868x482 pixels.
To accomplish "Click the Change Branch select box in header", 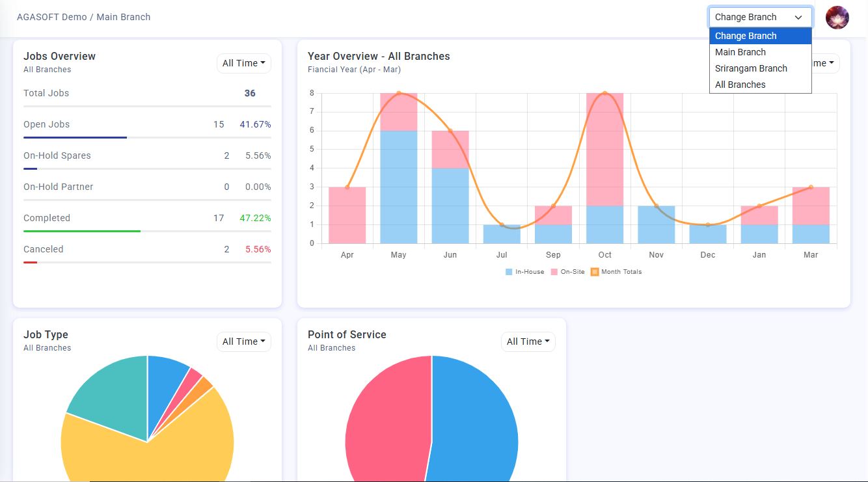I will (760, 18).
